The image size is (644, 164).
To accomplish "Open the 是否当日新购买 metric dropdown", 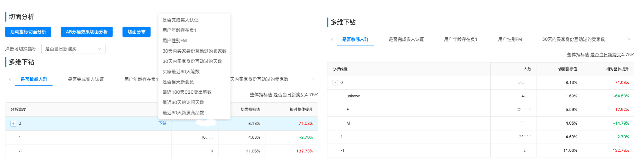I will pyautogui.click(x=73, y=49).
